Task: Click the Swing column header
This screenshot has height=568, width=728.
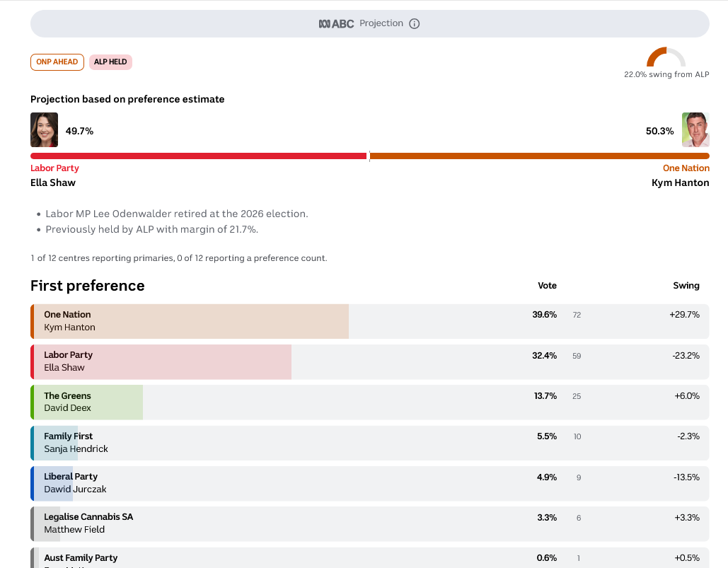Action: click(686, 286)
